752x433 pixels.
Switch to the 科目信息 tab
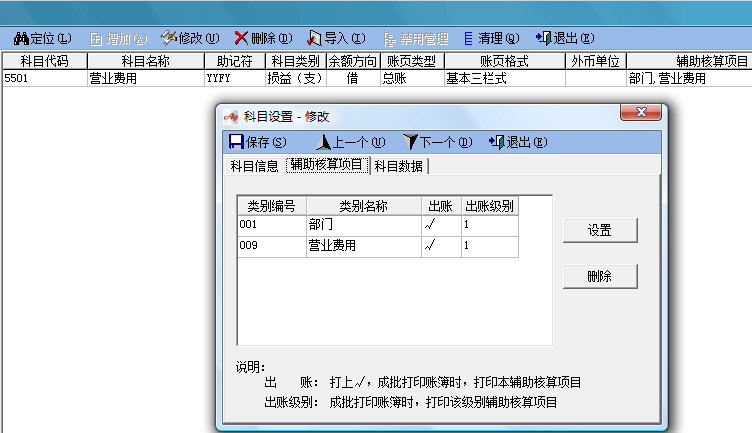(254, 166)
